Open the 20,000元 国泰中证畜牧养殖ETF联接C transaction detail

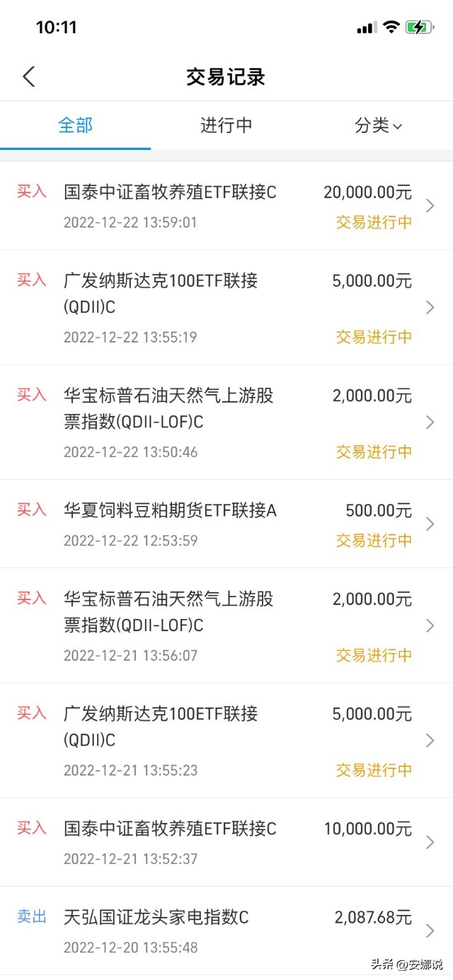(430, 206)
